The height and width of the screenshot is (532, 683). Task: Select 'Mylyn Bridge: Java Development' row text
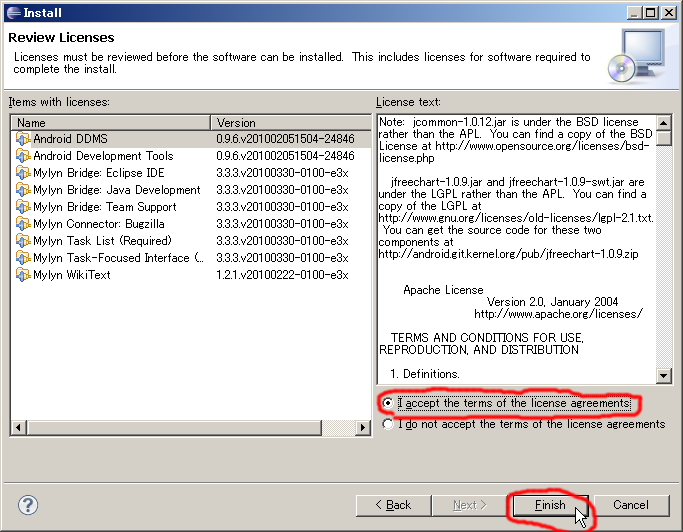click(117, 190)
